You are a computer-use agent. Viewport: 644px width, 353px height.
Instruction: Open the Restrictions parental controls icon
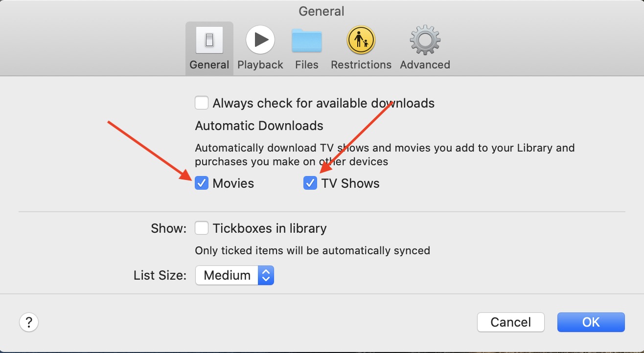pos(361,40)
